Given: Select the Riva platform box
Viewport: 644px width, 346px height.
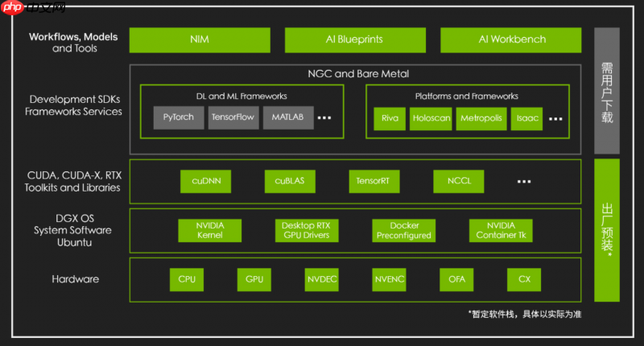Looking at the screenshot, I should coord(389,117).
